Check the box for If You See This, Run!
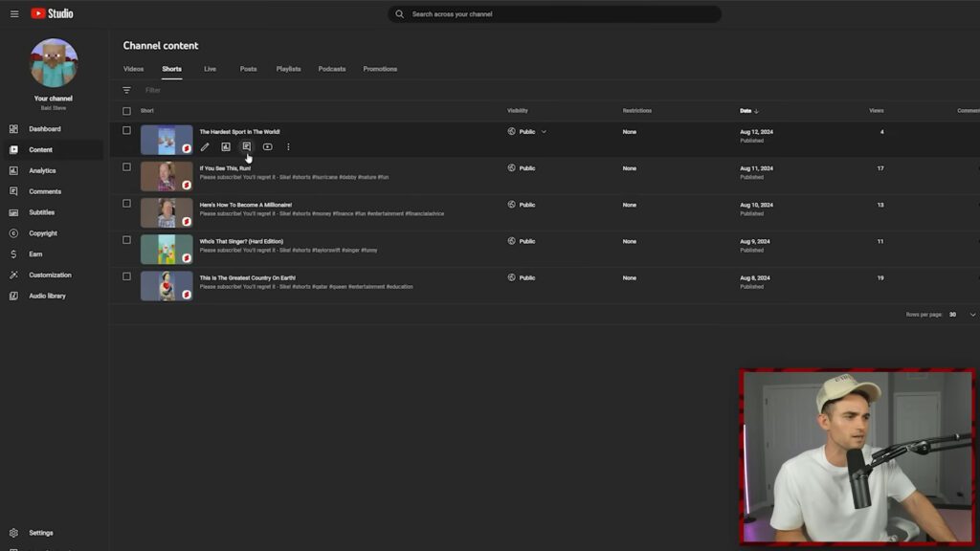980x551 pixels. [x=126, y=167]
